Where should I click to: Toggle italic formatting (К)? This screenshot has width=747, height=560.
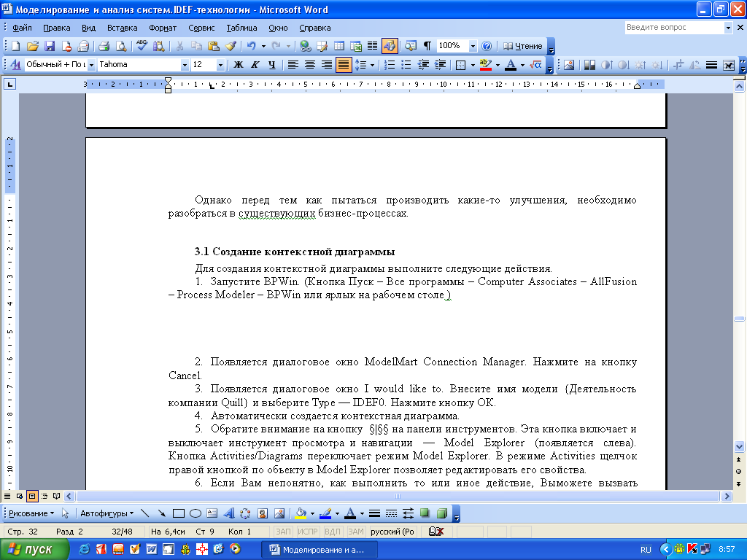tap(255, 65)
